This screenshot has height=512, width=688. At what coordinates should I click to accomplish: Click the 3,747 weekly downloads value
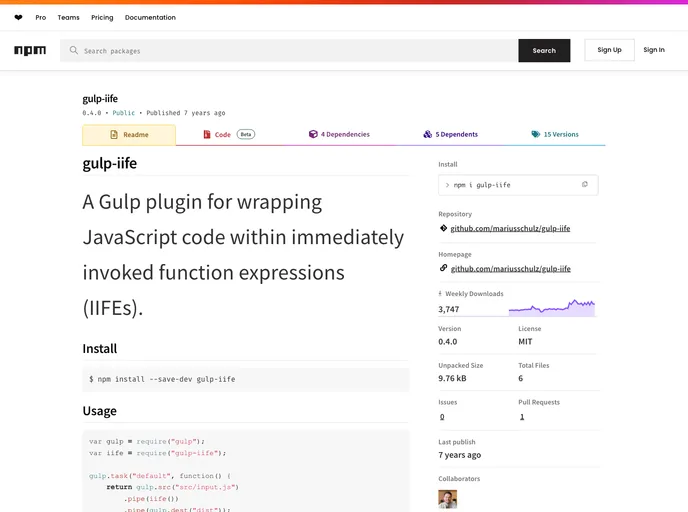coord(448,309)
